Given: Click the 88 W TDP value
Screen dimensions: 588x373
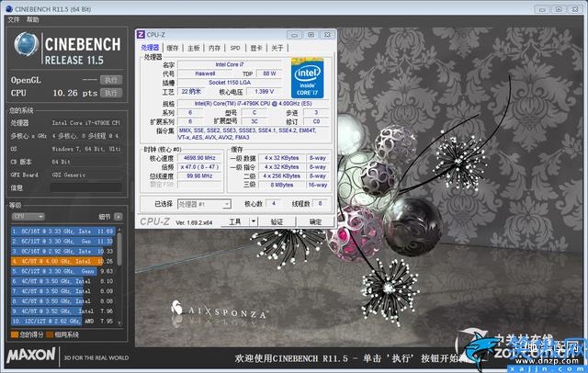Looking at the screenshot, I should pos(269,73).
